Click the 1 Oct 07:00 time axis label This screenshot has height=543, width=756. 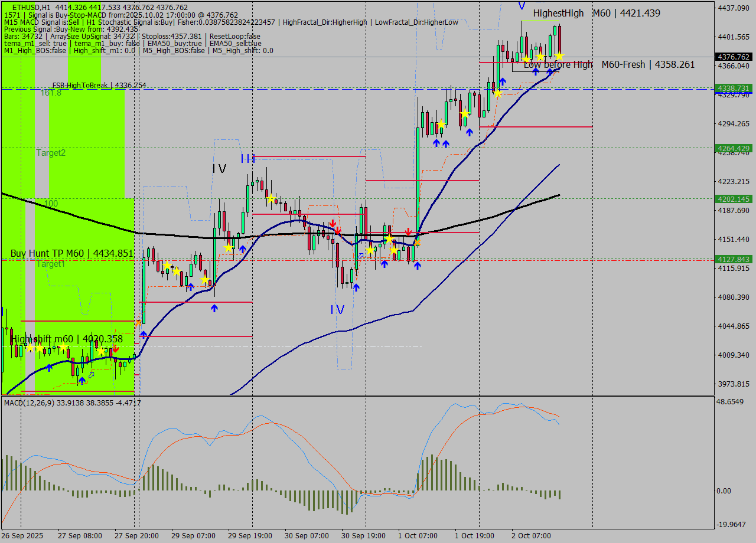(x=419, y=535)
